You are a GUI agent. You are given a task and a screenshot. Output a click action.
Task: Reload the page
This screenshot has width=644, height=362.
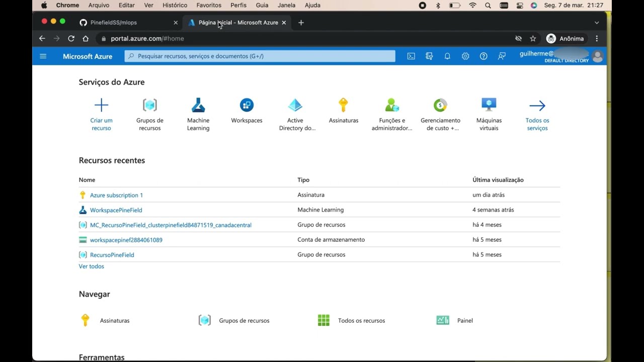(x=71, y=39)
